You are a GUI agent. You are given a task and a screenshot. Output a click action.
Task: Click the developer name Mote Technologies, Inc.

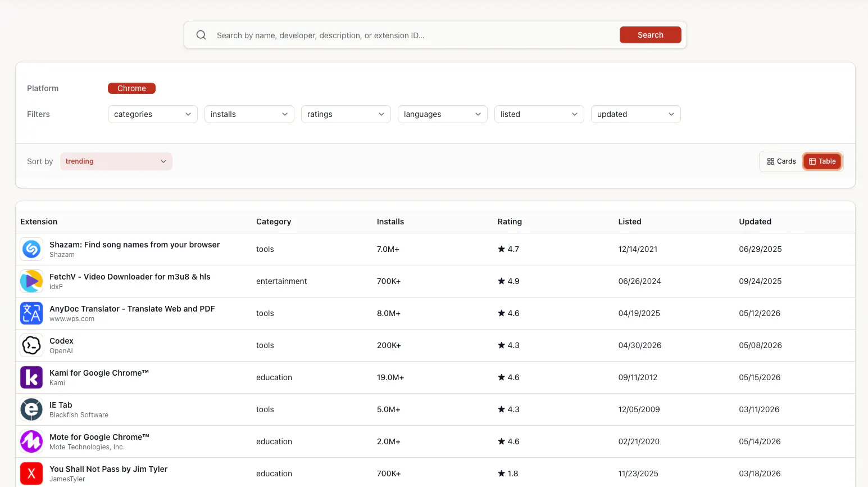(x=87, y=447)
